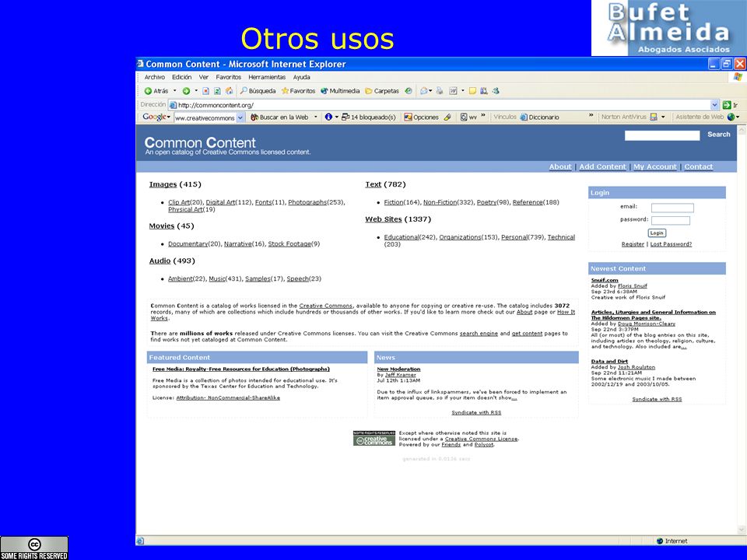This screenshot has width=747, height=560.
Task: Click the Mail envelope toolbar icon
Action: coord(423,91)
